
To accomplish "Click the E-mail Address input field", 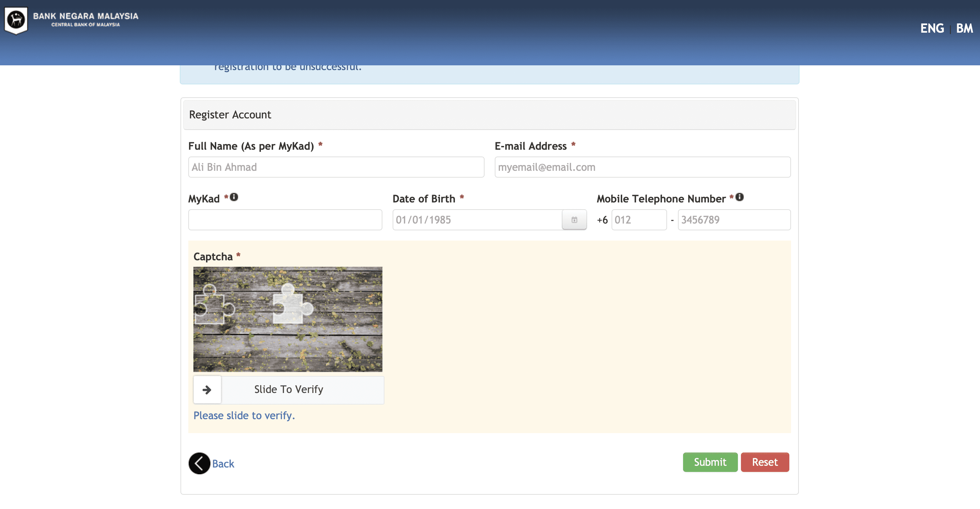I will click(642, 167).
